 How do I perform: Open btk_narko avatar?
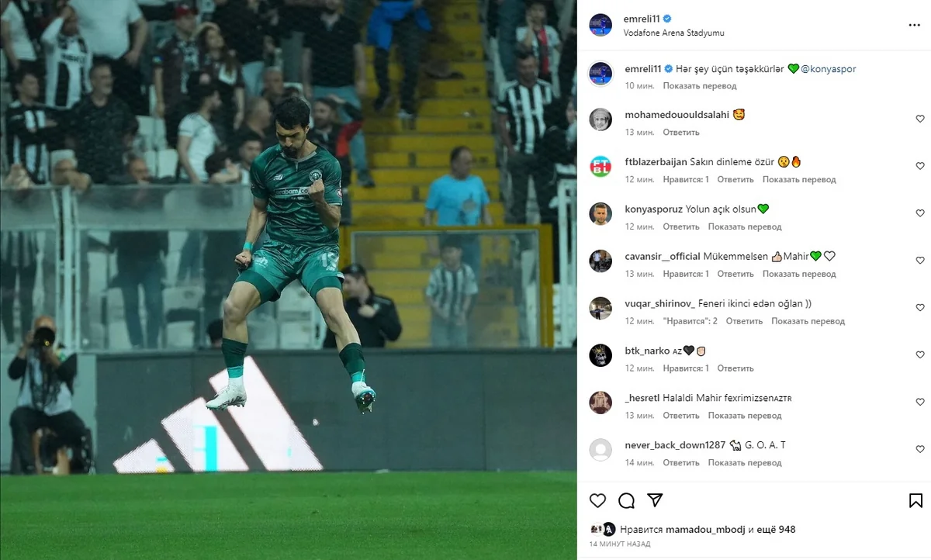[600, 355]
